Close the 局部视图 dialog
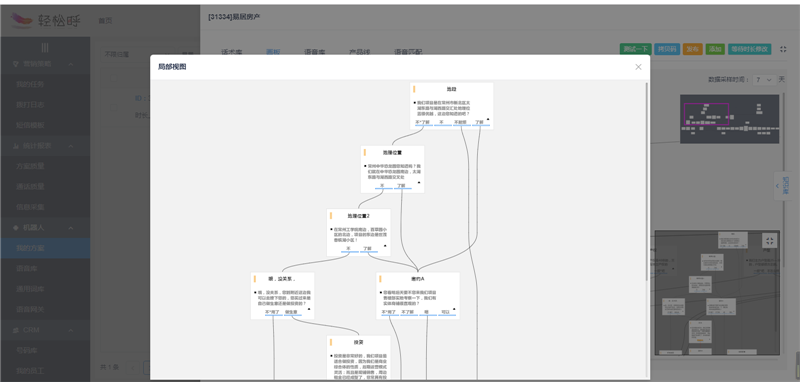This screenshot has height=382, width=800. pyautogui.click(x=638, y=67)
